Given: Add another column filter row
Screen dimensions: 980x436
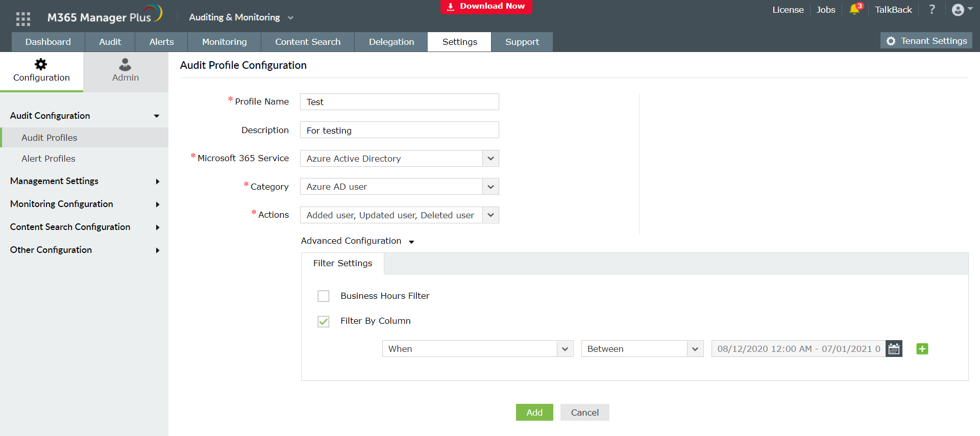Looking at the screenshot, I should click(x=922, y=349).
